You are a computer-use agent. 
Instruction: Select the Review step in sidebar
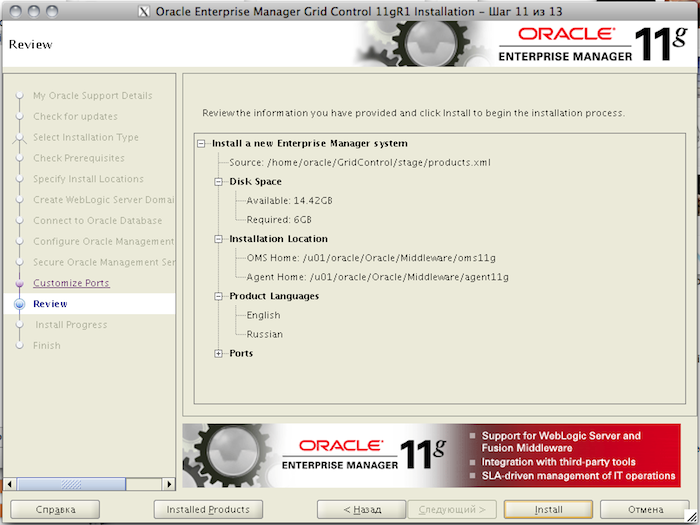50,304
